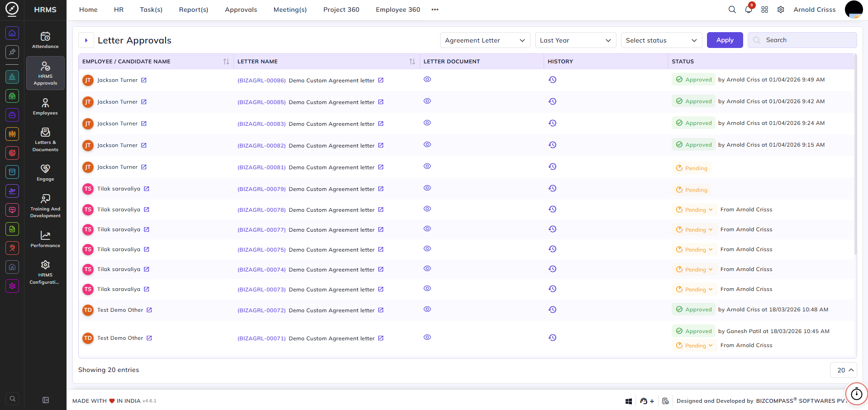The image size is (868, 410).
Task: Open Home menu
Action: click(x=88, y=10)
